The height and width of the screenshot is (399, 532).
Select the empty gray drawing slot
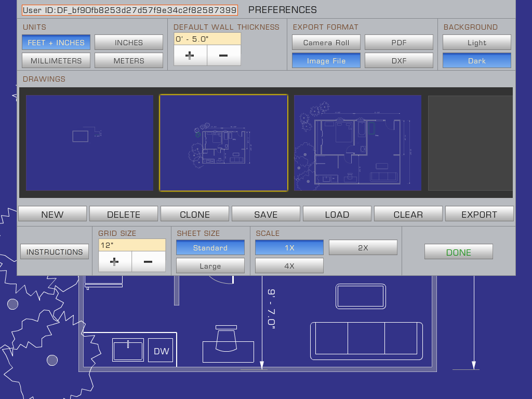tap(470, 143)
